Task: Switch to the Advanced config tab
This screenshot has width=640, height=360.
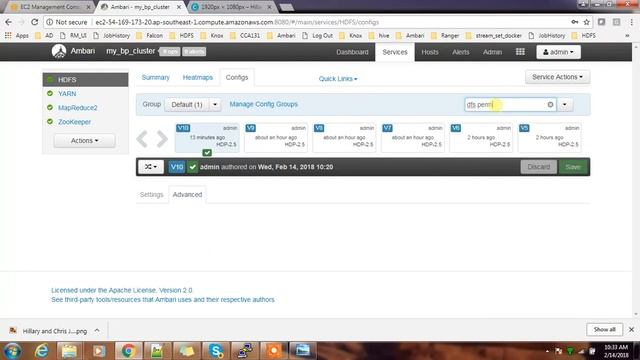Action: pos(187,194)
